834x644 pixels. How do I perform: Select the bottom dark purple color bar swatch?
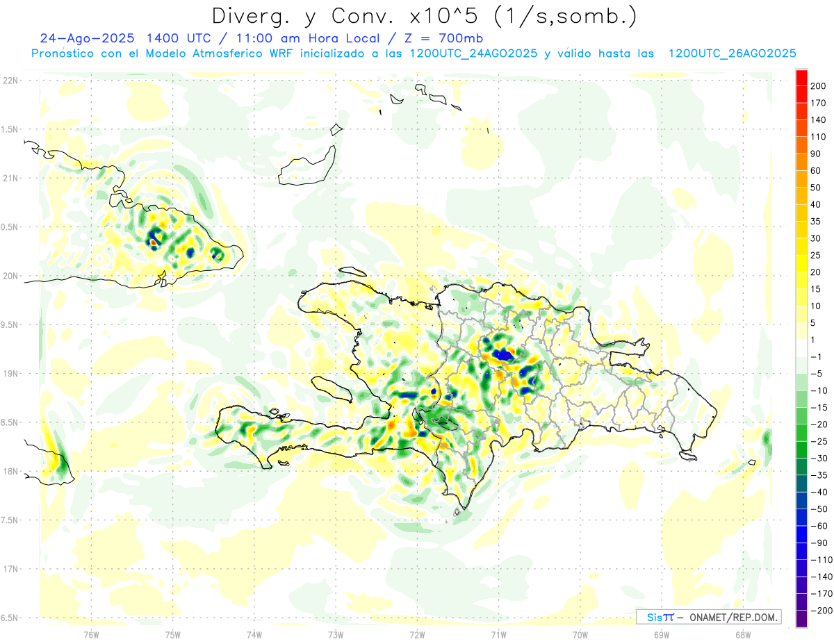[x=801, y=618]
